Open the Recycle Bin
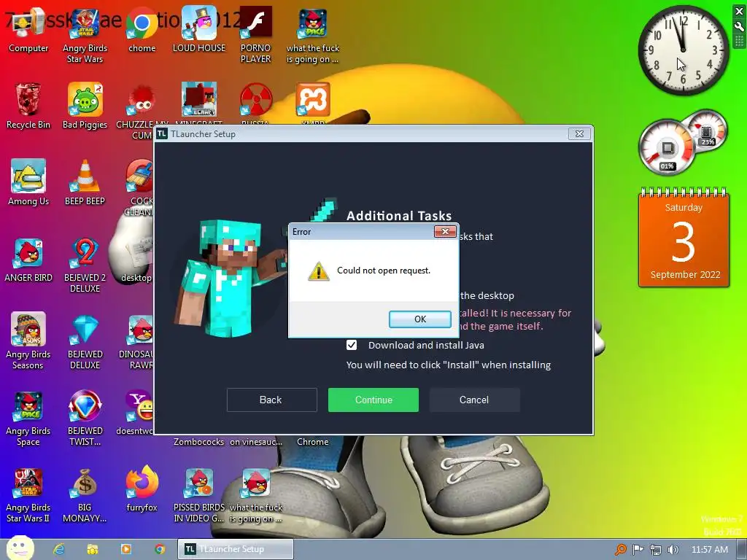Image resolution: width=747 pixels, height=560 pixels. [x=28, y=106]
